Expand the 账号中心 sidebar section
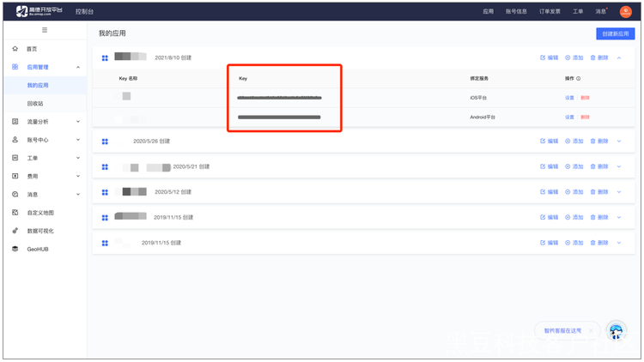The image size is (644, 362). coord(78,140)
